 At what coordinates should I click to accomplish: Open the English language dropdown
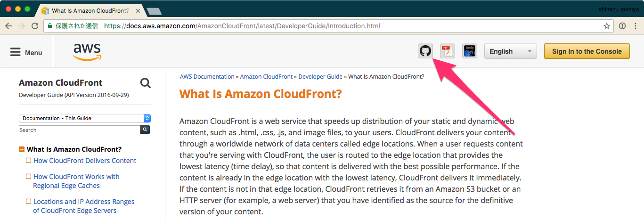click(x=510, y=51)
